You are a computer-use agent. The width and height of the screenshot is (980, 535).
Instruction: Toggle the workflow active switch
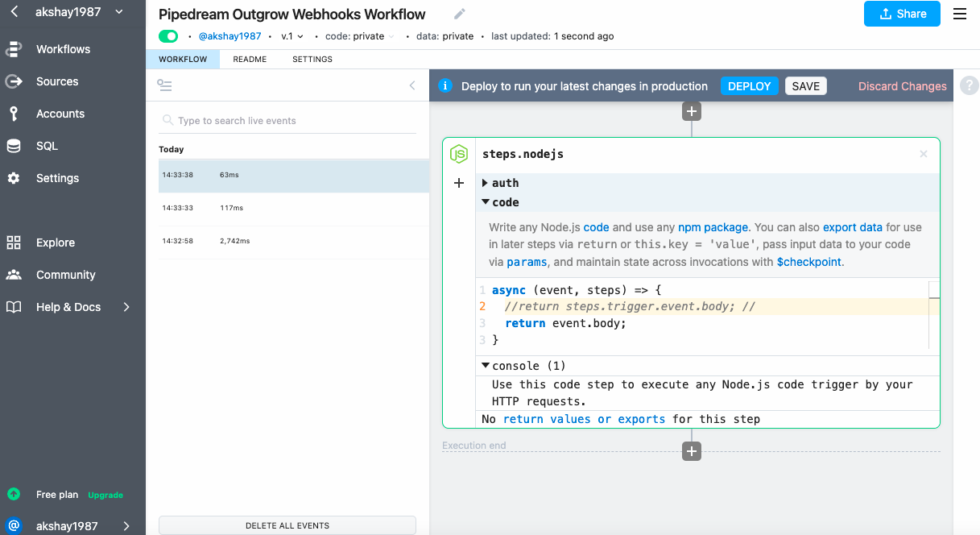[x=168, y=36]
